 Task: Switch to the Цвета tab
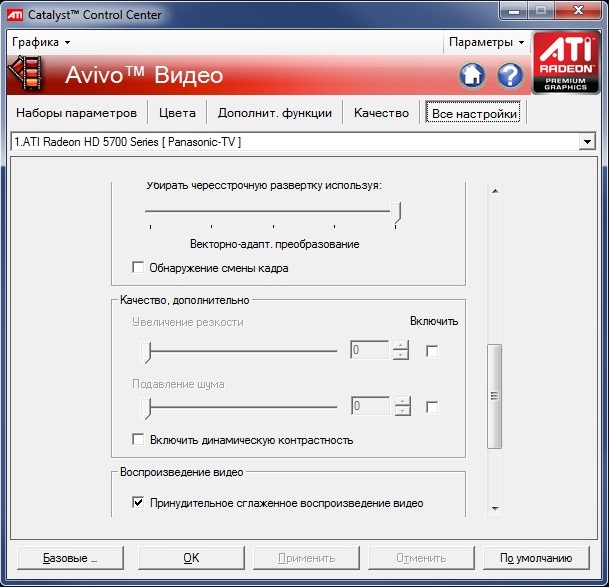click(177, 113)
